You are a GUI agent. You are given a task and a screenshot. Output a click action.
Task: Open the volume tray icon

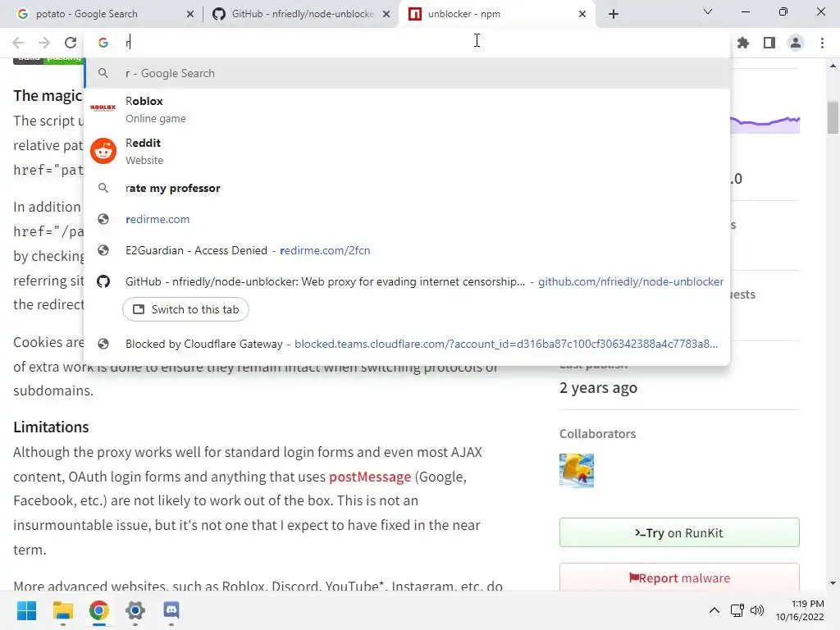point(756,610)
